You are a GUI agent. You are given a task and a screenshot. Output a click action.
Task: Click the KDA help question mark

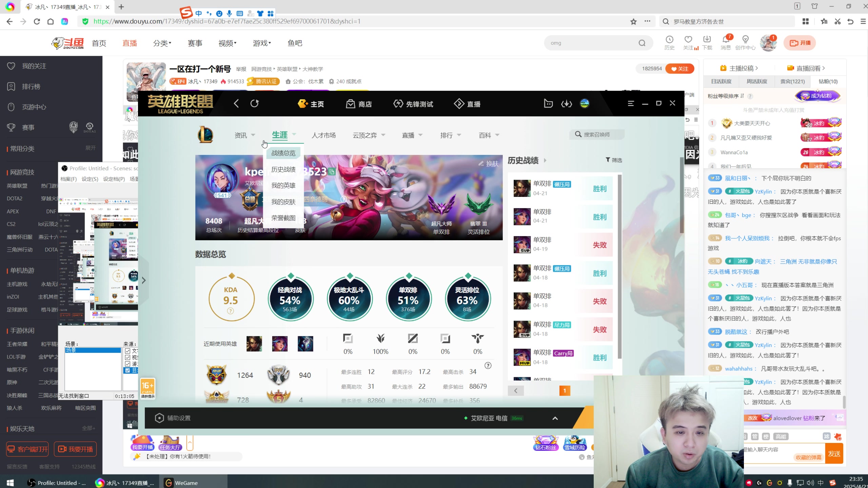click(231, 311)
